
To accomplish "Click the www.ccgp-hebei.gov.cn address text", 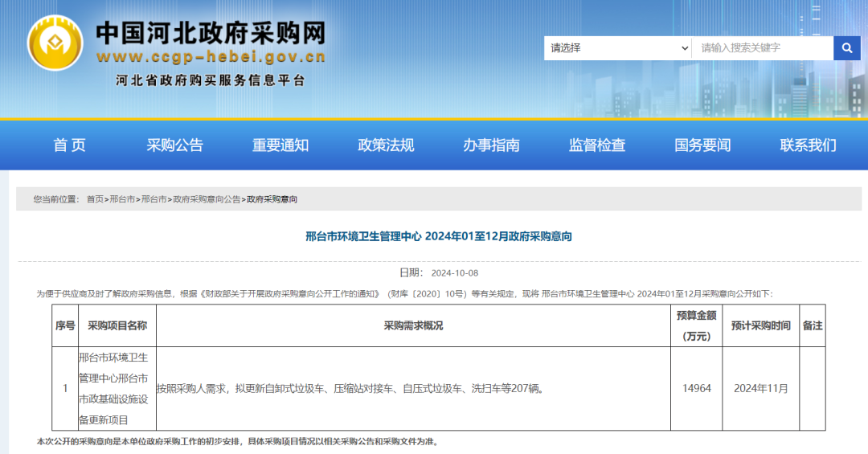I will point(211,57).
